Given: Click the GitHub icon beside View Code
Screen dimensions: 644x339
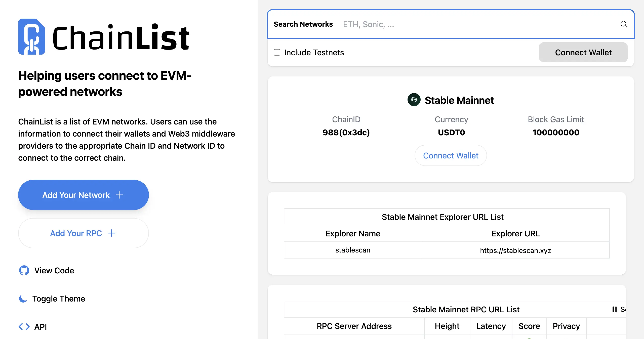Looking at the screenshot, I should click(x=24, y=270).
